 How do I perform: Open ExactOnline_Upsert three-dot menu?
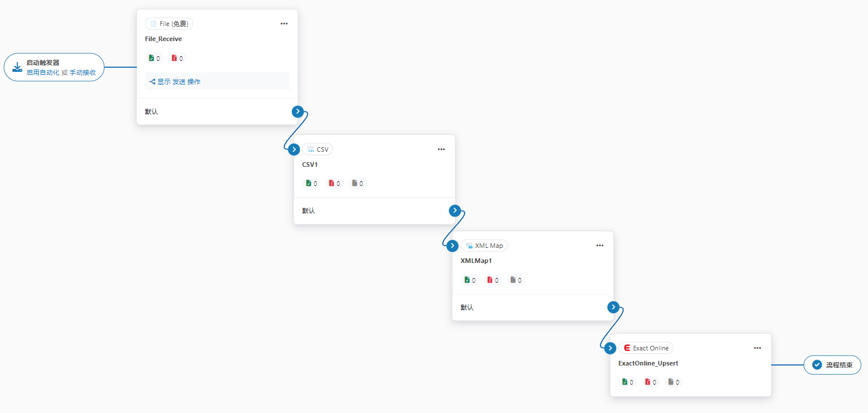point(757,348)
